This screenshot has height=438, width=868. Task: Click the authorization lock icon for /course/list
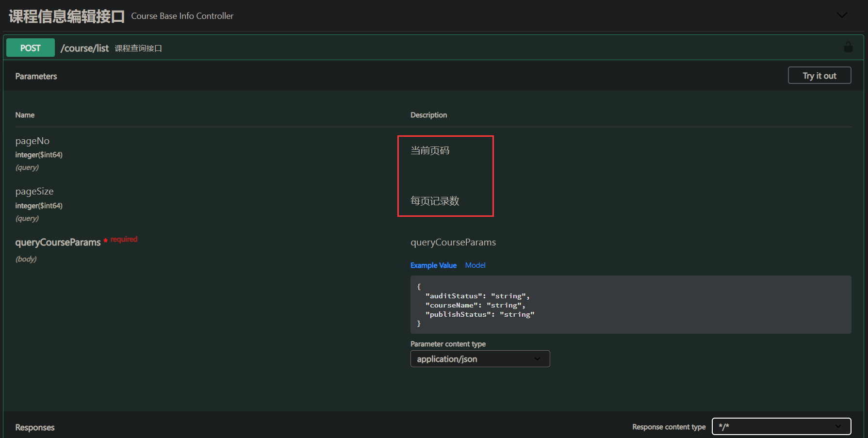point(848,48)
